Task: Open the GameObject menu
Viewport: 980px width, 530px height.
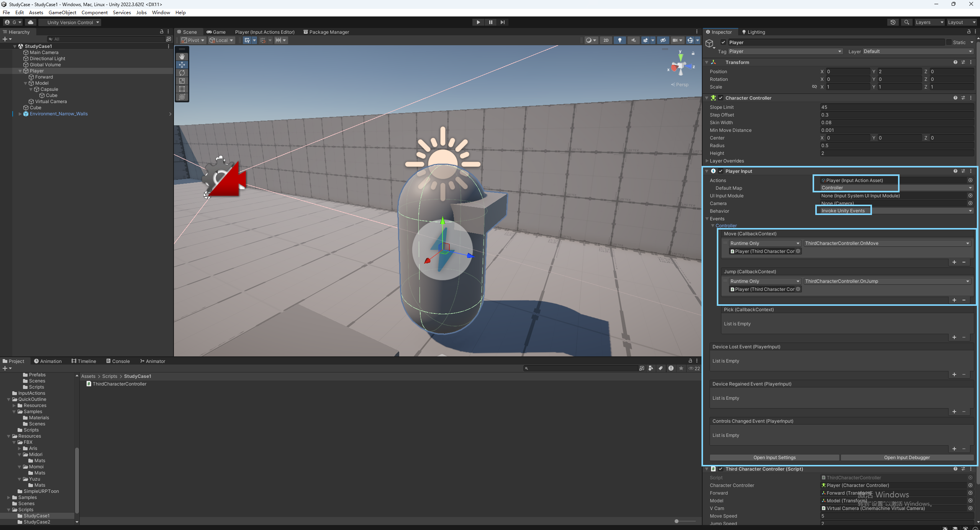Action: (x=62, y=13)
